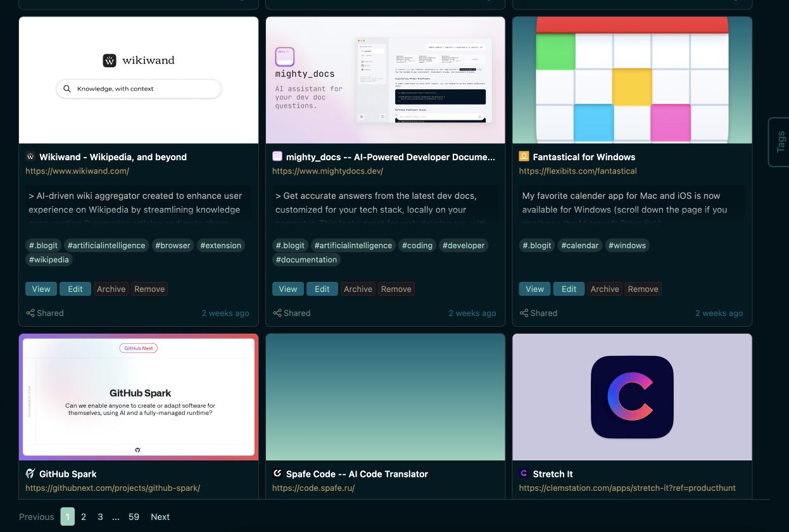Go to the Next page
Screen dimensions: 789x532
(160, 517)
